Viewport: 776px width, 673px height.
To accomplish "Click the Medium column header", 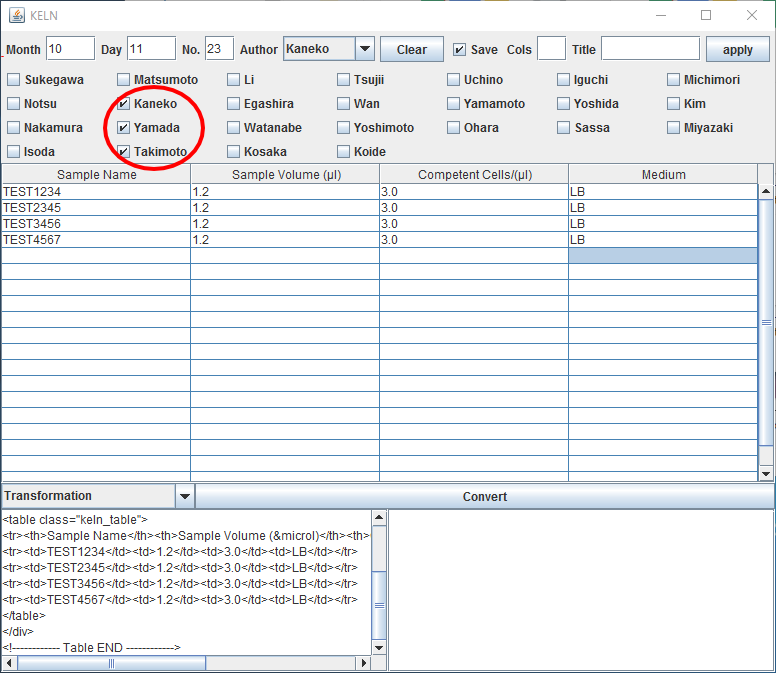I will click(663, 174).
